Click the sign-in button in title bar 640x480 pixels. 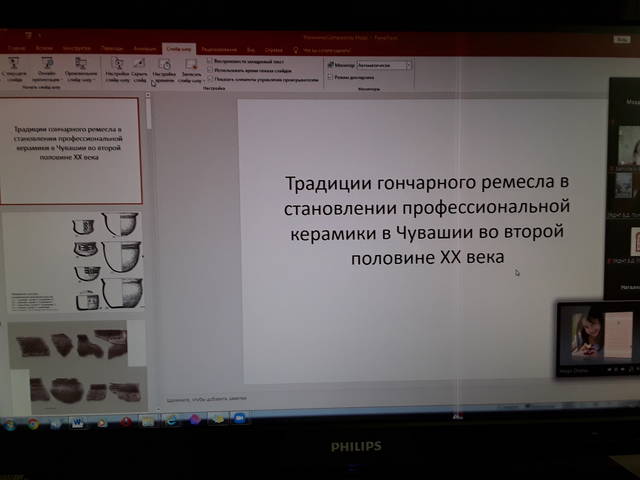622,39
